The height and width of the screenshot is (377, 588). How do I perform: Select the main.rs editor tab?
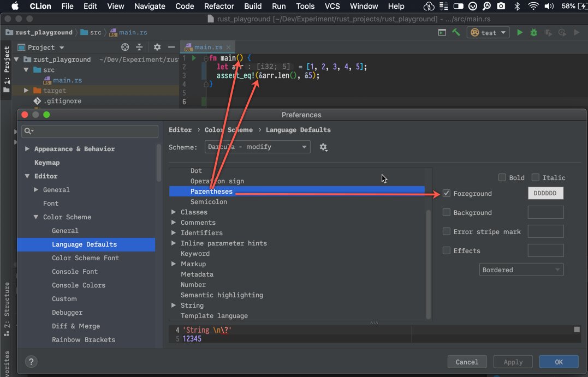[x=208, y=47]
